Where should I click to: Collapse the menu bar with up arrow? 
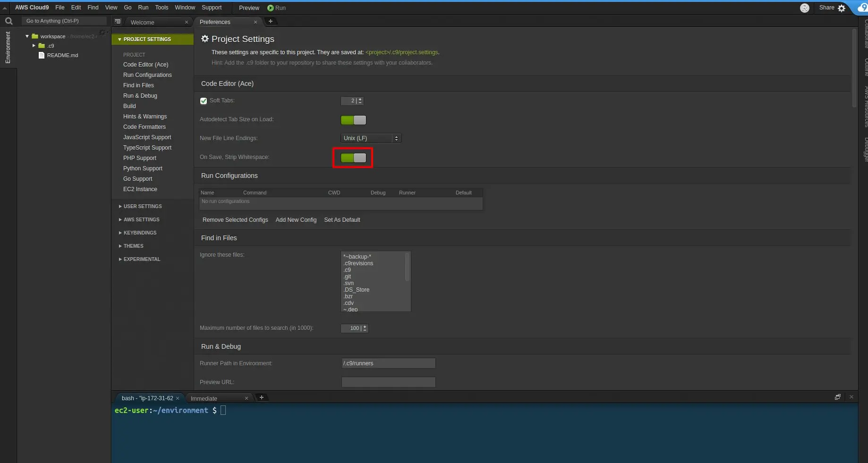[5, 8]
